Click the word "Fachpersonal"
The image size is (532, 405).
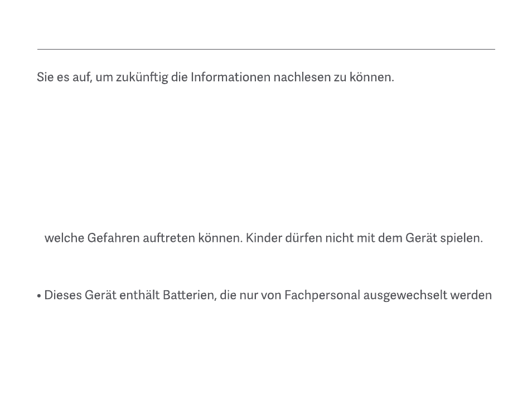(x=322, y=296)
